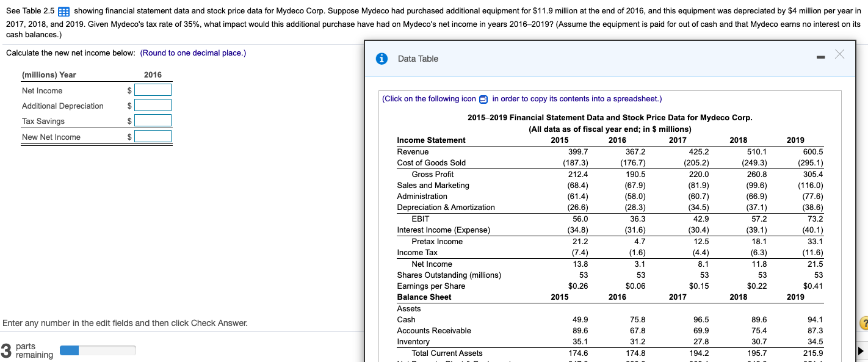Click the copy-to-spreadsheet icon in Data Table

coord(483,98)
